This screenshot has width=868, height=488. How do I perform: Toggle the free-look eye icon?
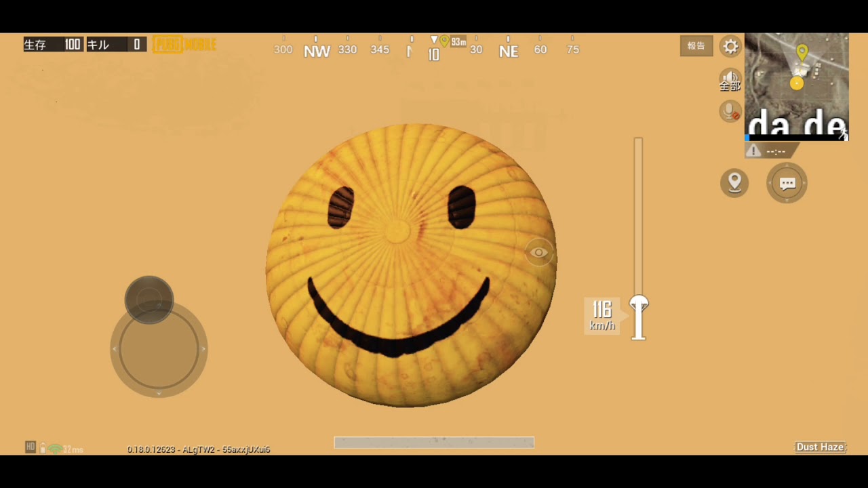click(539, 253)
